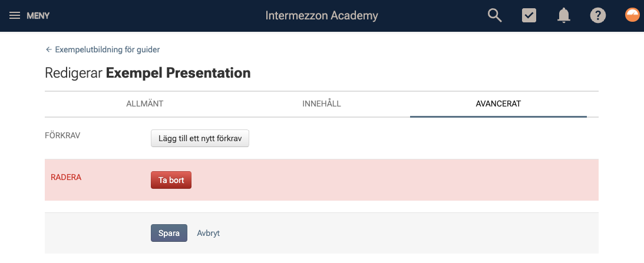Switch to the Allmänt tab
Screen dimensions: 644x263
pyautogui.click(x=144, y=104)
